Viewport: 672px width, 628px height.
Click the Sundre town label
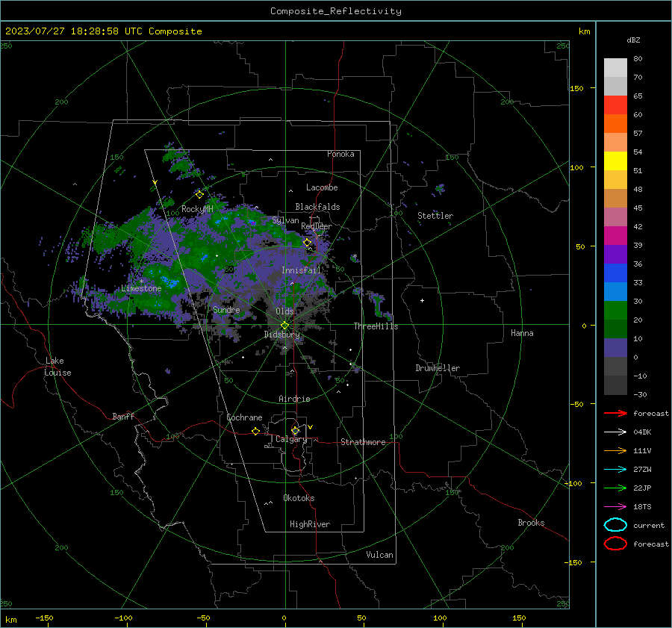226,309
